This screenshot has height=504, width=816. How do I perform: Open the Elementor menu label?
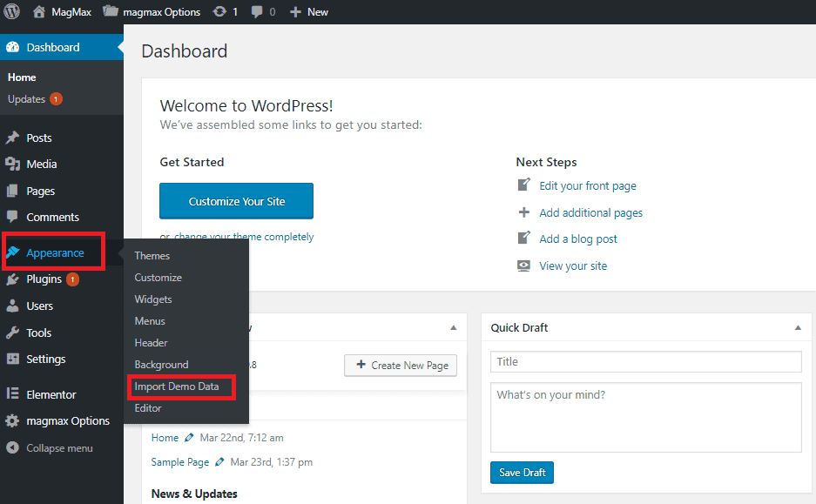[51, 394]
